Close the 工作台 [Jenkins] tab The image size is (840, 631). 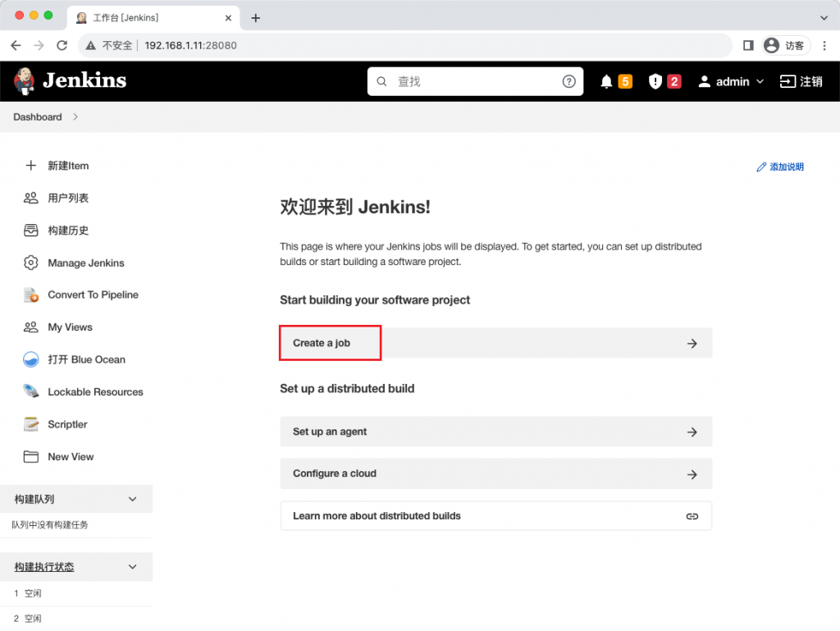[228, 18]
